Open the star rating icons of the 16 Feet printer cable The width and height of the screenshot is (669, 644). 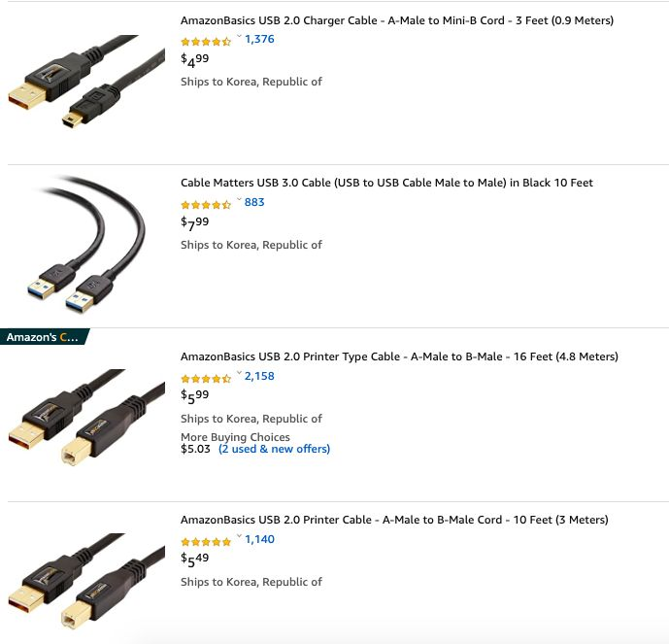click(206, 379)
